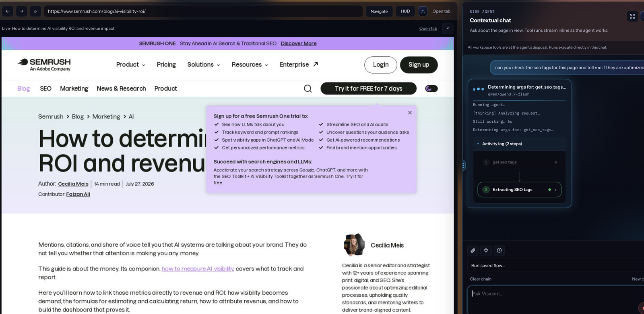Close the live tab banner with the X
The image size is (644, 314).
click(x=448, y=29)
